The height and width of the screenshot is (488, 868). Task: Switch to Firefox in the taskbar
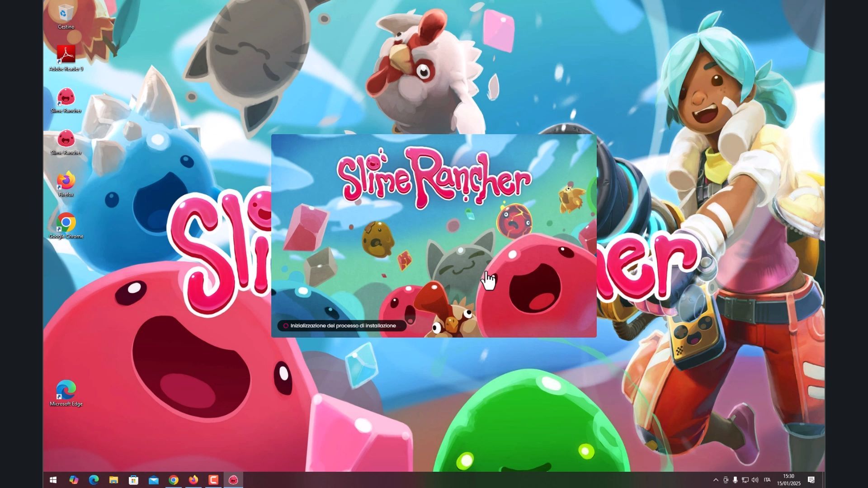pos(193,480)
